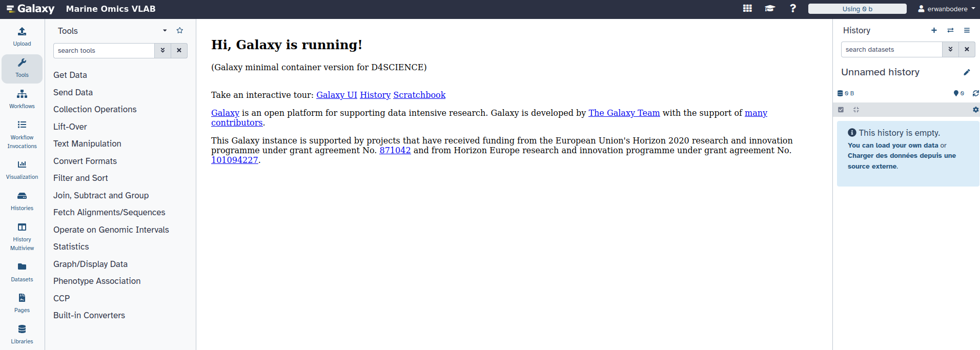The image size is (980, 350).
Task: Open the Text Manipulation tool section
Action: pos(87,143)
